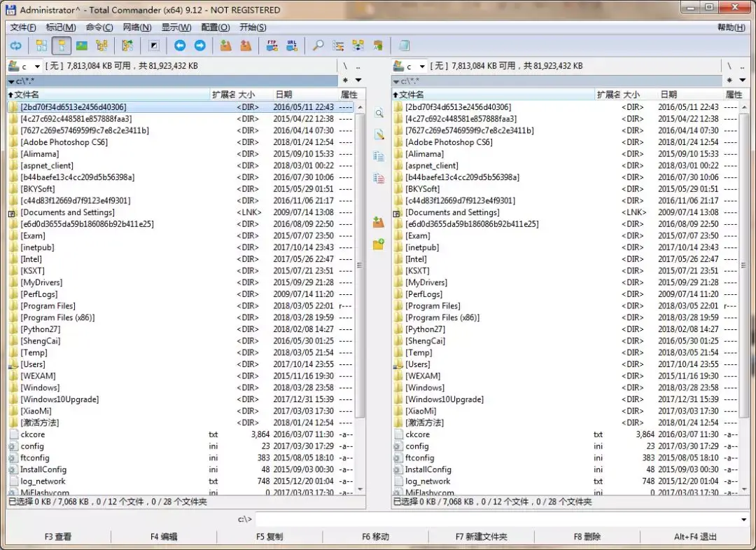Open the 文件(F) menu

click(x=23, y=27)
